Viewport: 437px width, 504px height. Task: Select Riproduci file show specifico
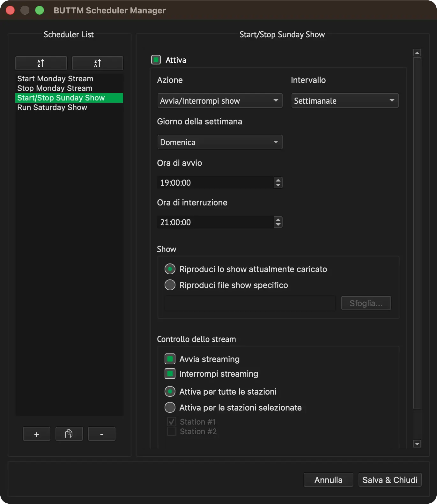(170, 285)
